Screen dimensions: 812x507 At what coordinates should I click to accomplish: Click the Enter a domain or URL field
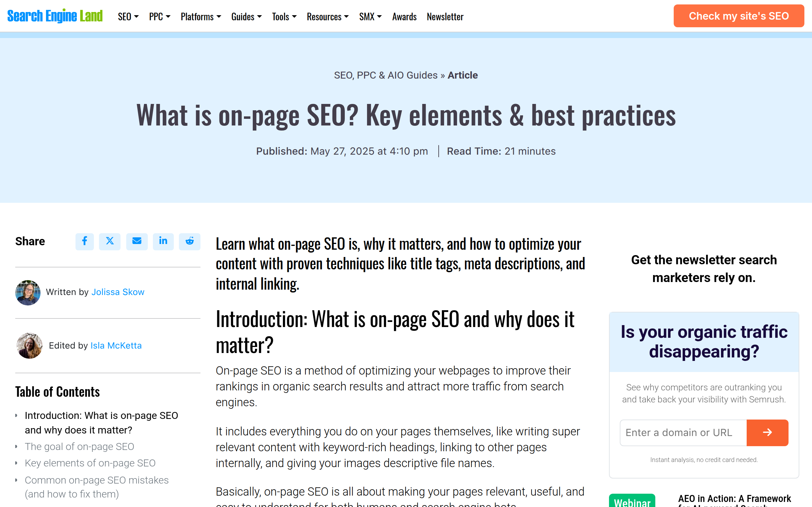[x=683, y=433]
